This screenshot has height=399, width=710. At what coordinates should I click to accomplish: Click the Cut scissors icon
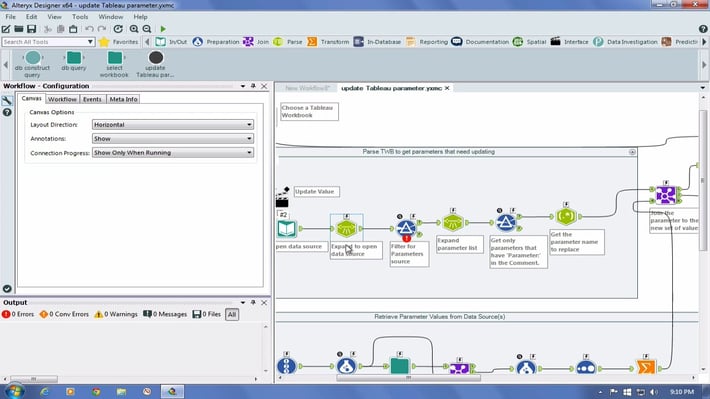point(48,29)
